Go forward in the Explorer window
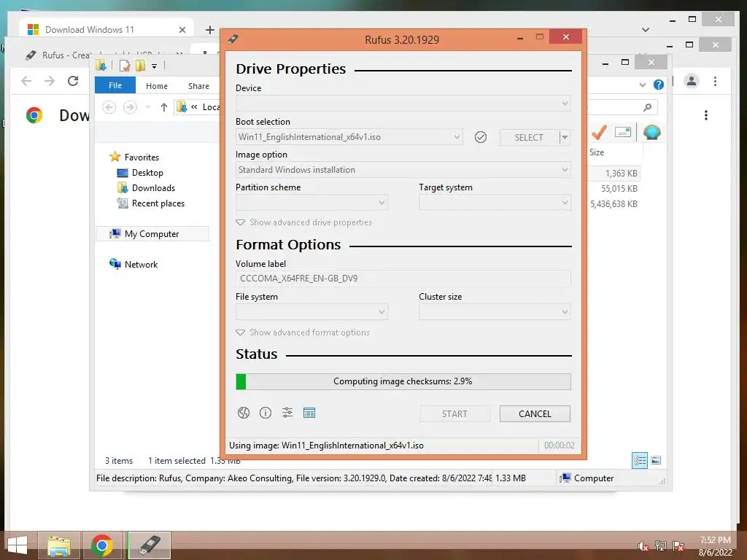The width and height of the screenshot is (747, 560). pos(130,107)
